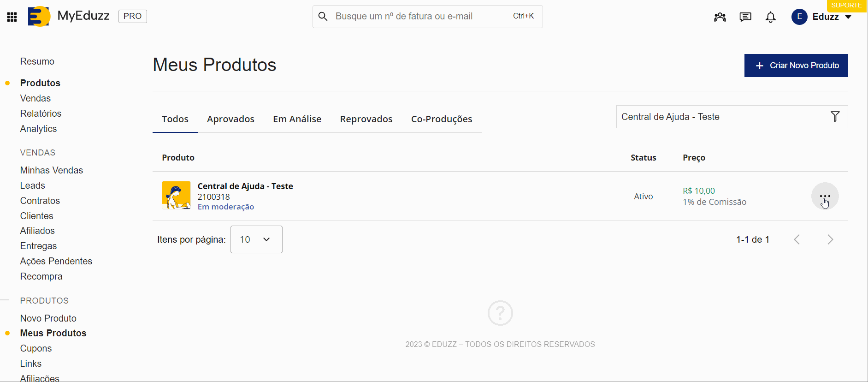This screenshot has width=868, height=382.
Task: Click the yellow SUPORTE button
Action: coord(846,6)
